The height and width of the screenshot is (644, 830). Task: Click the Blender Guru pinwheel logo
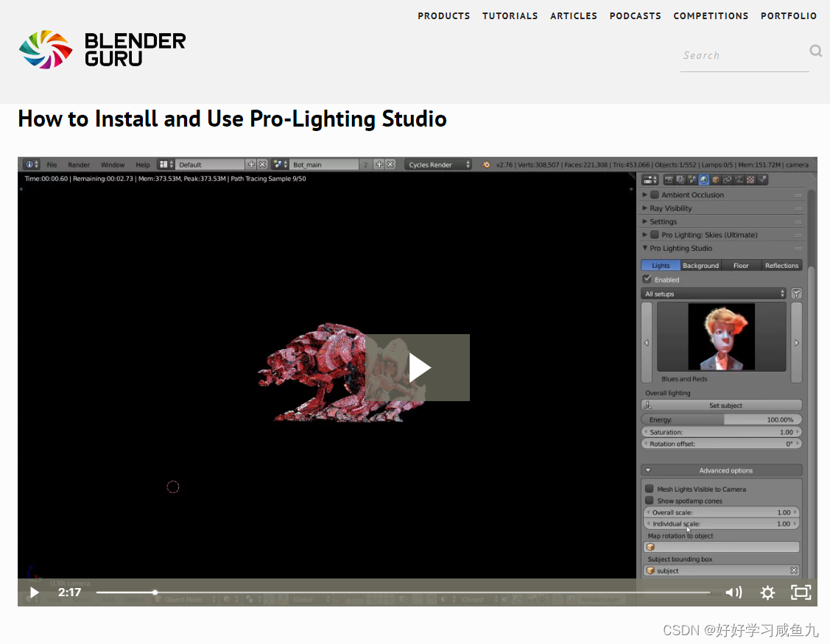[46, 49]
